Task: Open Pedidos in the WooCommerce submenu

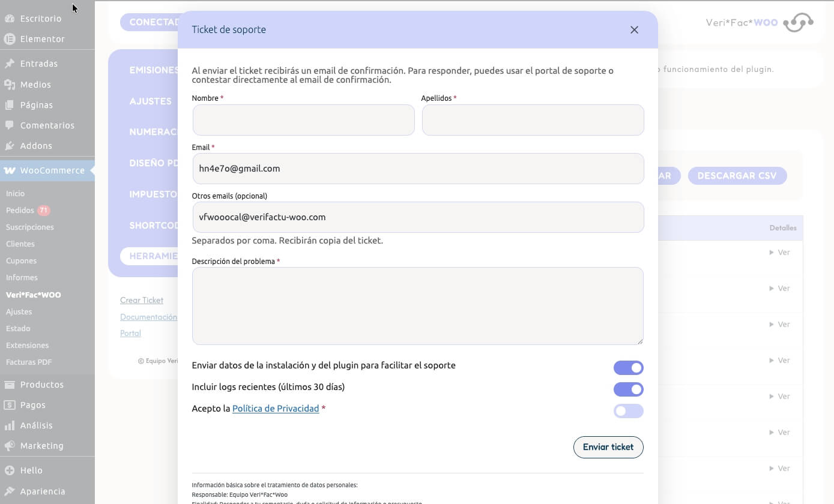Action: (x=20, y=211)
